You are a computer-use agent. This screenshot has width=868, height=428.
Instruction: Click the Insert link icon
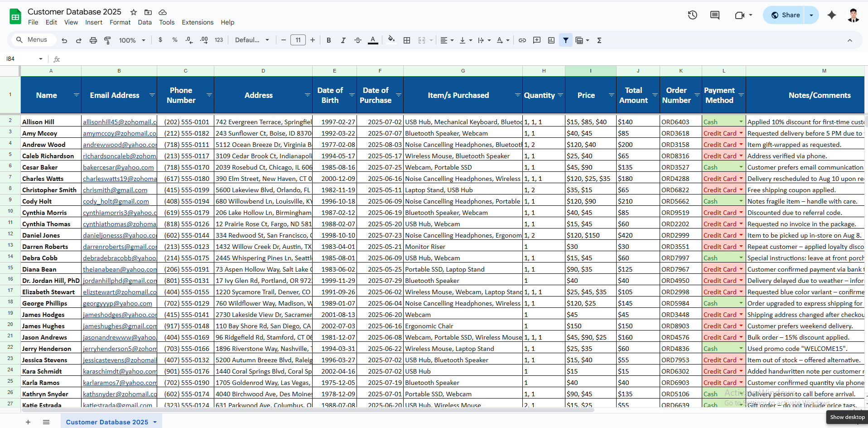pyautogui.click(x=522, y=40)
